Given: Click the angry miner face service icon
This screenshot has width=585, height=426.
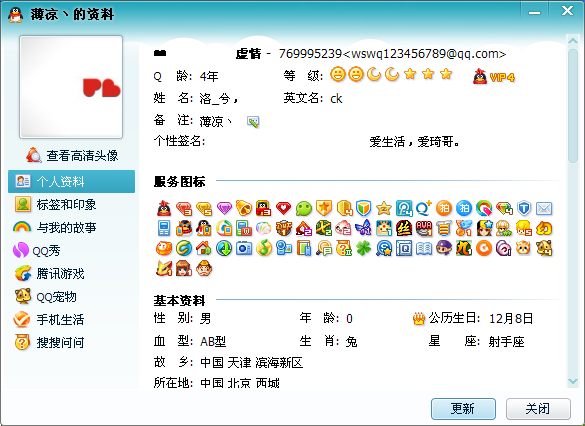Looking at the screenshot, I should (204, 269).
